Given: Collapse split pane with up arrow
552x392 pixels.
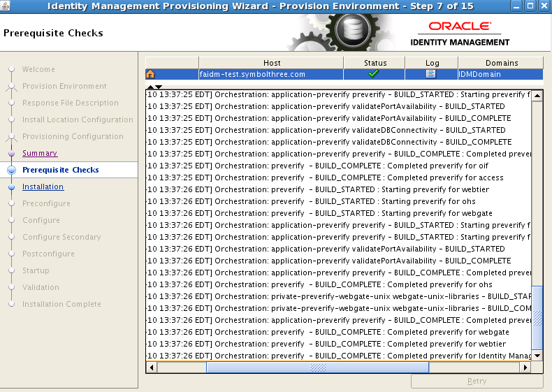Looking at the screenshot, I should click(150, 87).
